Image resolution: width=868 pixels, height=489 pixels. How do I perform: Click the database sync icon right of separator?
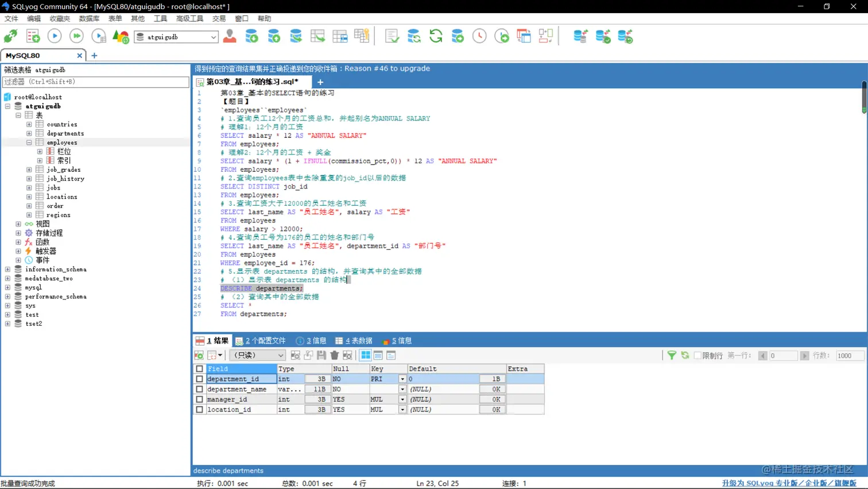[x=580, y=36]
